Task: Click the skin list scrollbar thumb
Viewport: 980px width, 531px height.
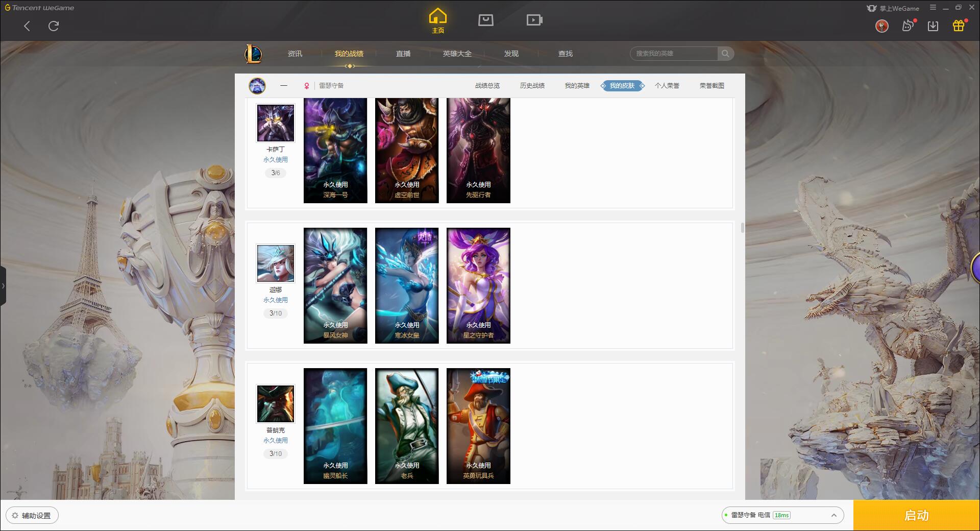Action: pos(742,228)
